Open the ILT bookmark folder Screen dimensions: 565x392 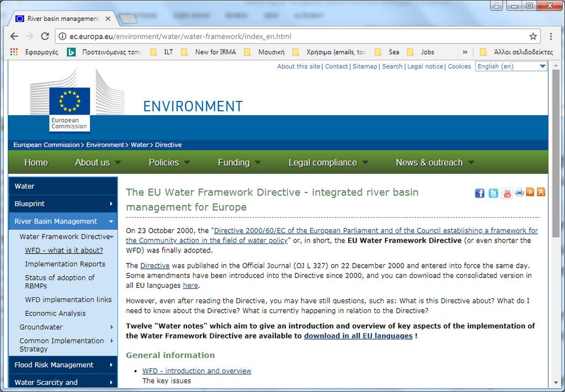(162, 52)
